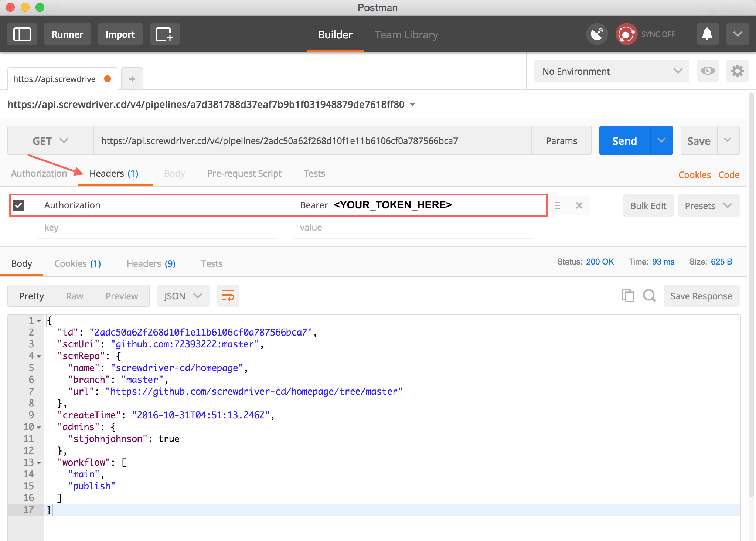Click the satellite interceptor icon
Viewport: 756px width, 541px height.
597,34
